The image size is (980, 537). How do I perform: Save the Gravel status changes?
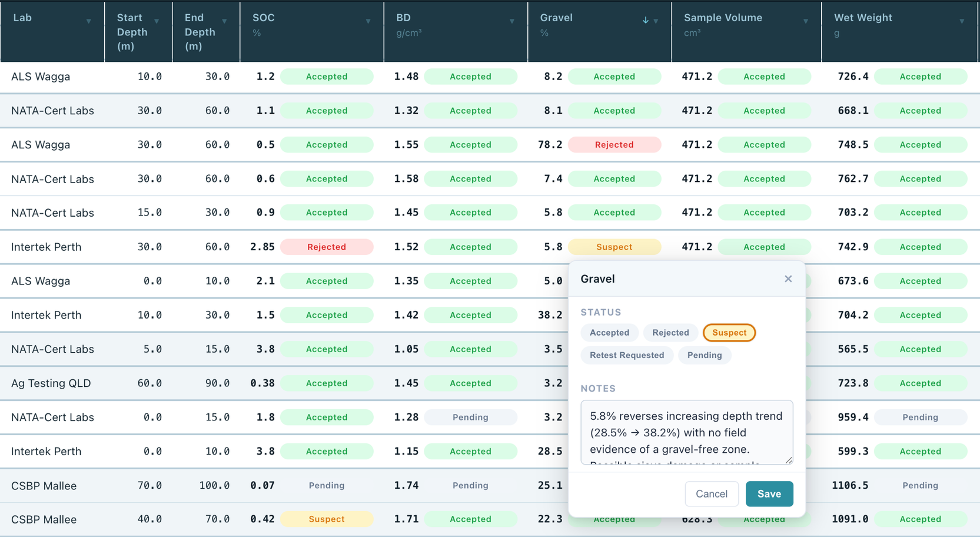tap(769, 494)
